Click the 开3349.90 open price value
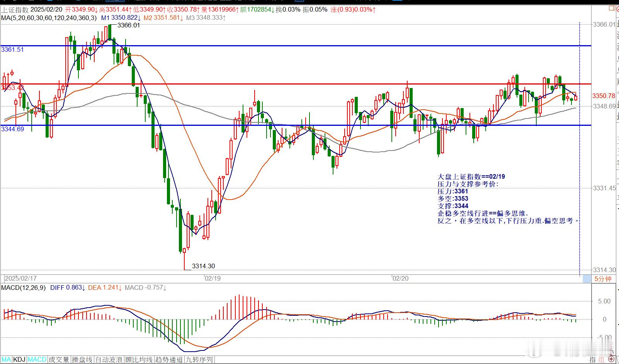 coord(82,10)
